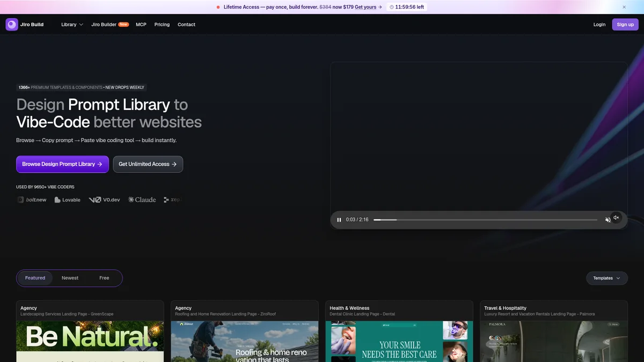Seek along the video progress bar

485,220
